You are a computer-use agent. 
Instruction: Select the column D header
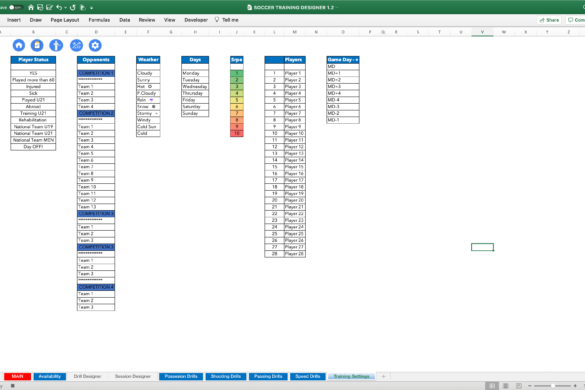[96, 32]
